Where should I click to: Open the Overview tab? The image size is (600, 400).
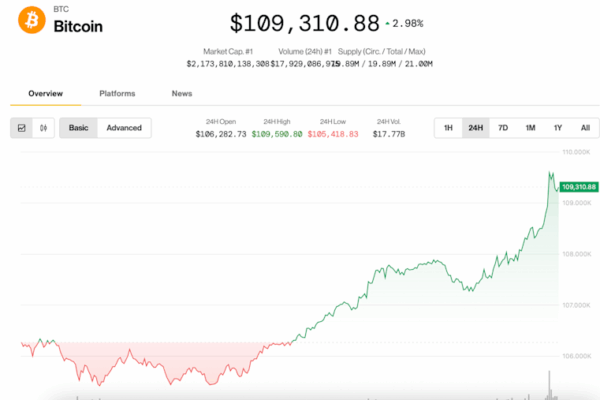pos(46,93)
